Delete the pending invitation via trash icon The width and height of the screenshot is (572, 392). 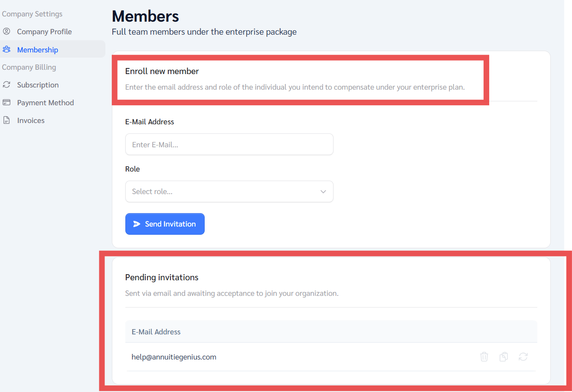point(484,356)
